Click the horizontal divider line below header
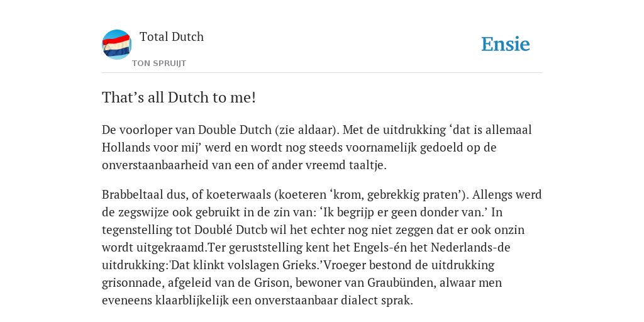The width and height of the screenshot is (644, 322). pos(322,73)
